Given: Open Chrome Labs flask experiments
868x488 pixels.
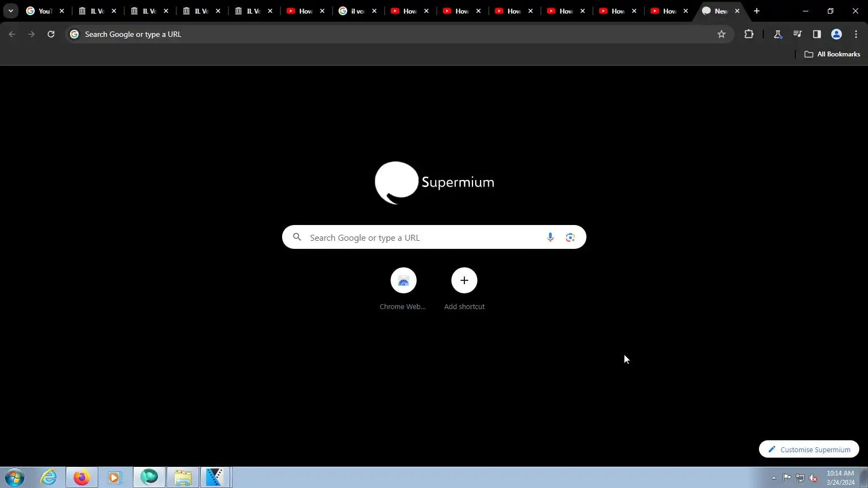Looking at the screenshot, I should point(777,34).
